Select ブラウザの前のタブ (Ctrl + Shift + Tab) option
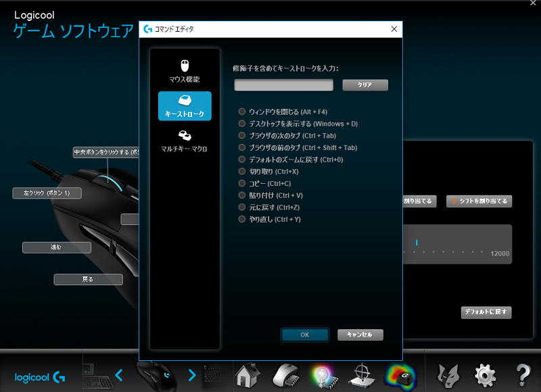Viewport: 541px width, 392px height. click(298, 147)
